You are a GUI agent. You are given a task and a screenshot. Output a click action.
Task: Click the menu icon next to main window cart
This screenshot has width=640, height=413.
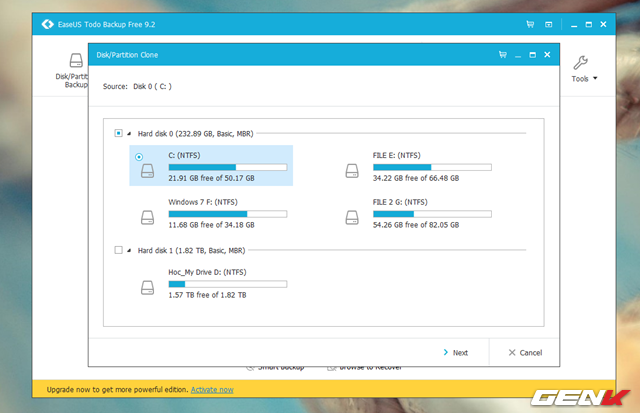[549, 24]
